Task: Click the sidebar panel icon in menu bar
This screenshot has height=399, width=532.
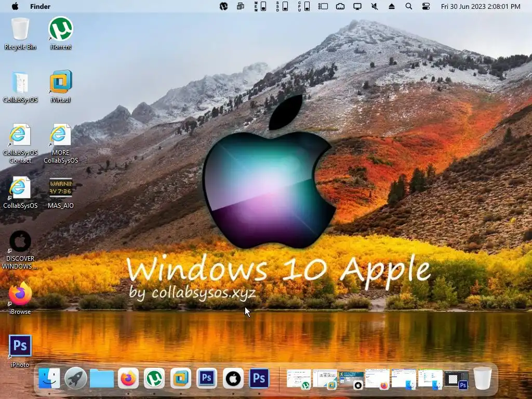Action: 323,6
